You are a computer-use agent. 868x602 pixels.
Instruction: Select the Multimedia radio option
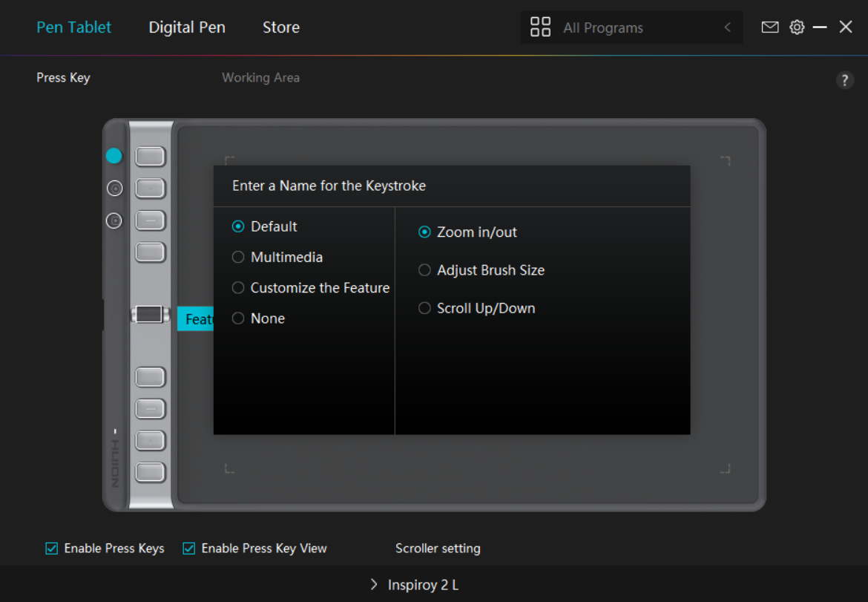(x=238, y=257)
